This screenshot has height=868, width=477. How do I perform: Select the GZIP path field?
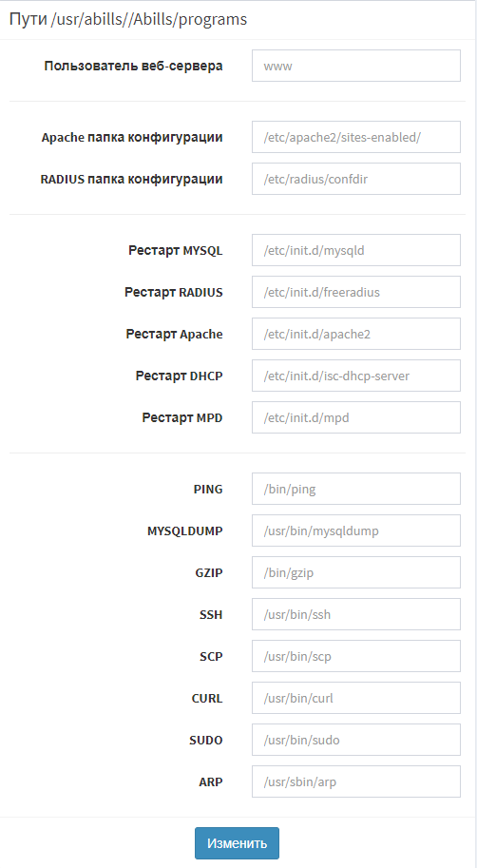point(355,572)
